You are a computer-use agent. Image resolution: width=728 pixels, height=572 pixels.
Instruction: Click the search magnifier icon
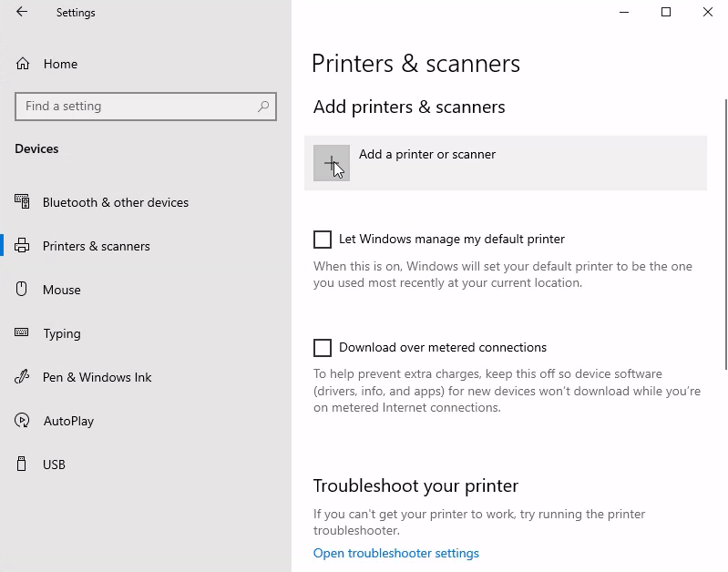coord(263,107)
